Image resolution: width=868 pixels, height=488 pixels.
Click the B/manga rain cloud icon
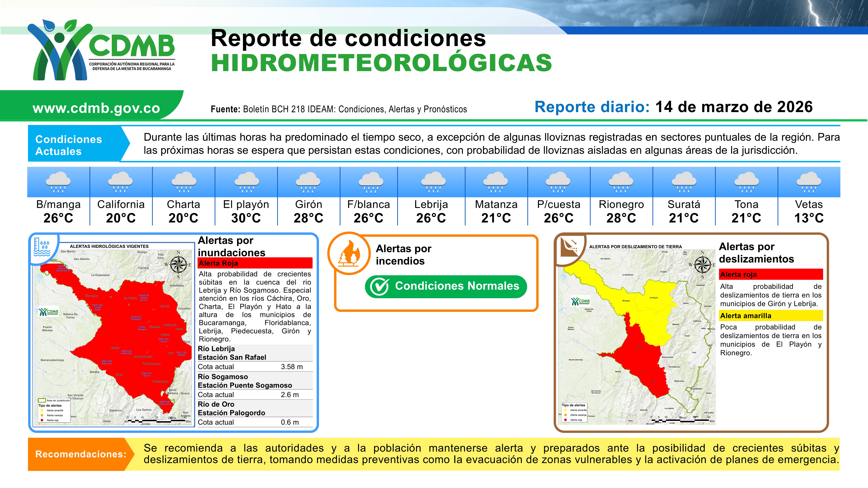coord(58,182)
